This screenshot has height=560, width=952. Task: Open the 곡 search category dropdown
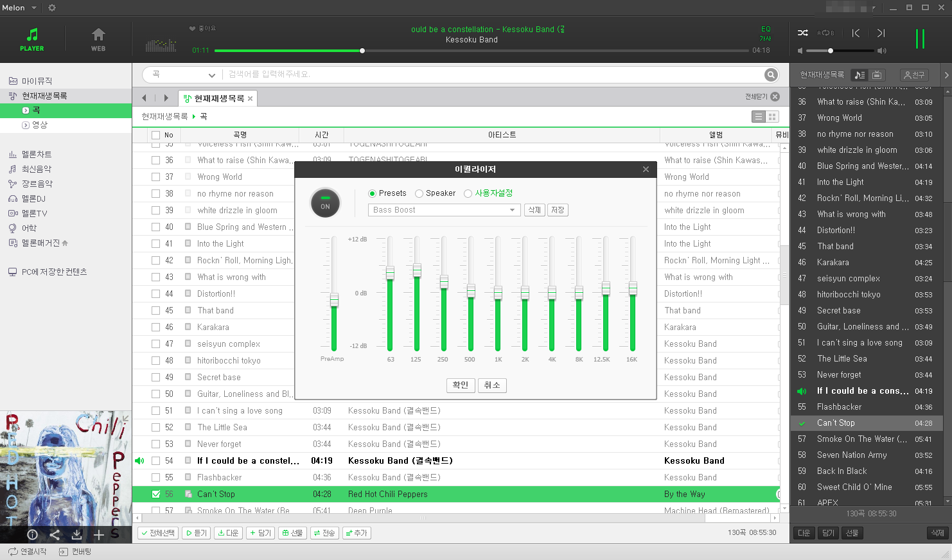point(183,75)
